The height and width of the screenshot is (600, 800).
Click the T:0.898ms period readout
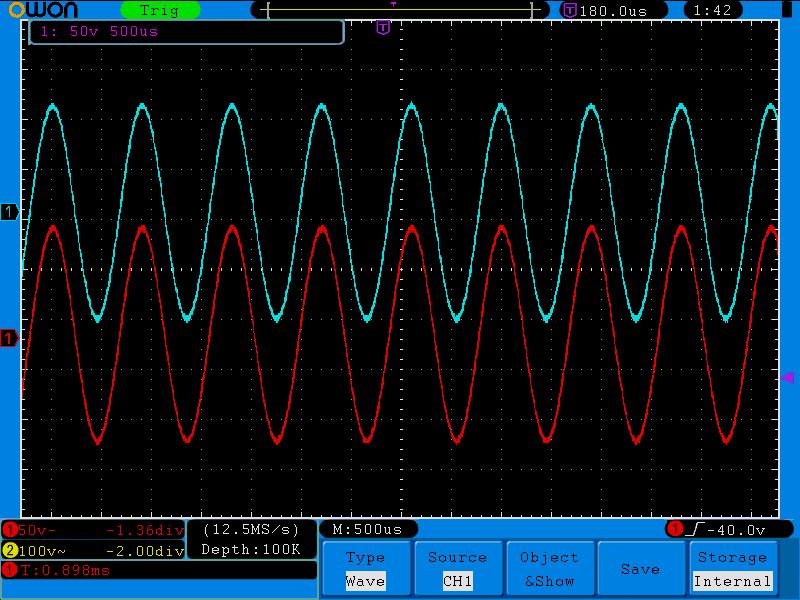pos(65,570)
